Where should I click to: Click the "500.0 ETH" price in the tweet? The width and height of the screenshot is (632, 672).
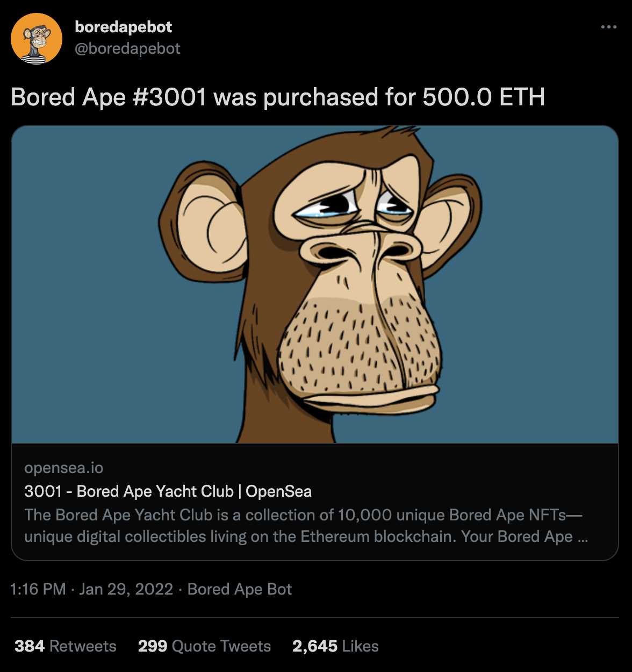(484, 97)
